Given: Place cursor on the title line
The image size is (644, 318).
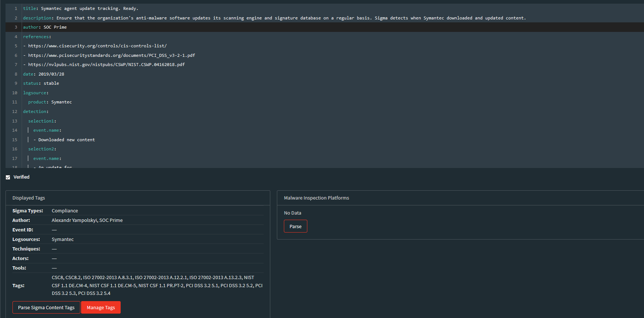Looking at the screenshot, I should (81, 8).
